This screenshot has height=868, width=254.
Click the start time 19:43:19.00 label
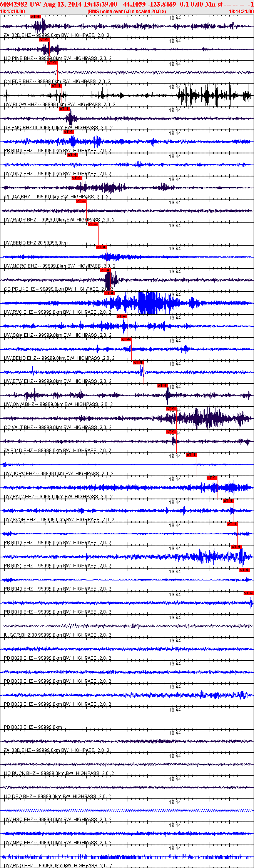coord(13,12)
